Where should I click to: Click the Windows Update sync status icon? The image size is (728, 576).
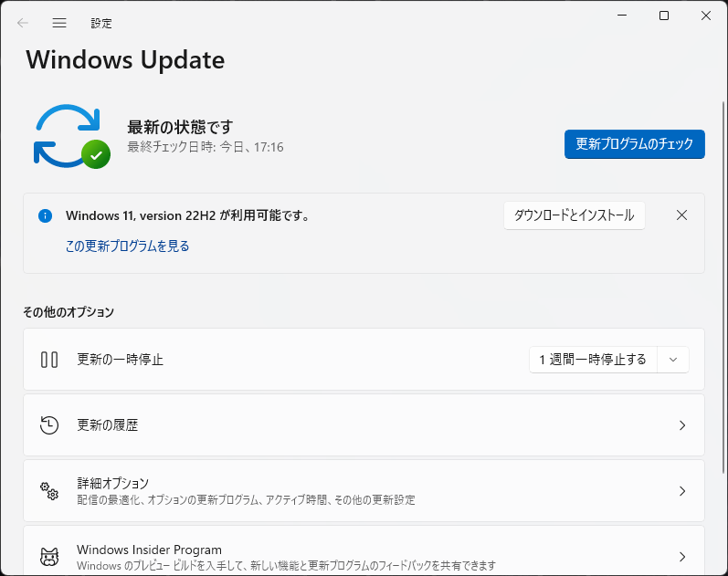point(71,136)
